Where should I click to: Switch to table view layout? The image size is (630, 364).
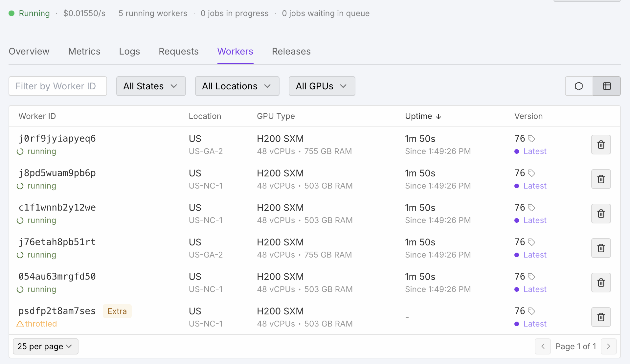pos(607,86)
